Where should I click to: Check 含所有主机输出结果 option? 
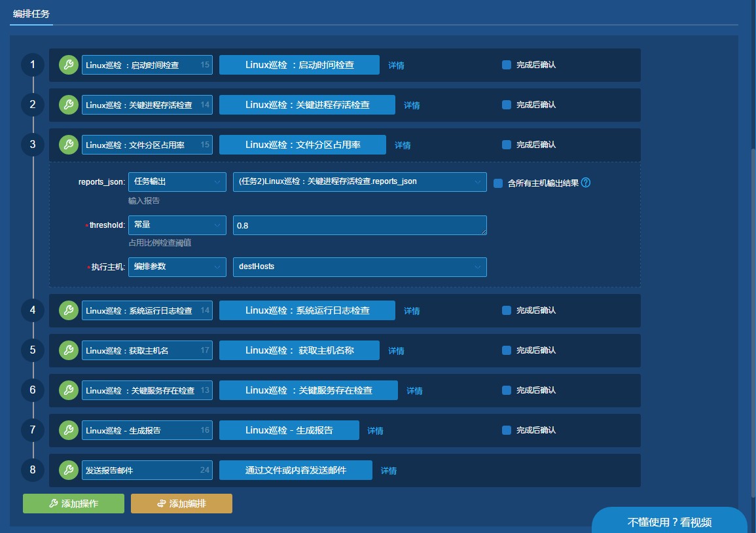[x=498, y=183]
